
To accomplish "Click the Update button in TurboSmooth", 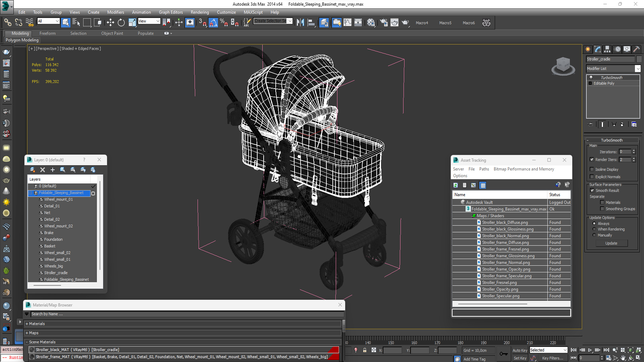I will (612, 243).
